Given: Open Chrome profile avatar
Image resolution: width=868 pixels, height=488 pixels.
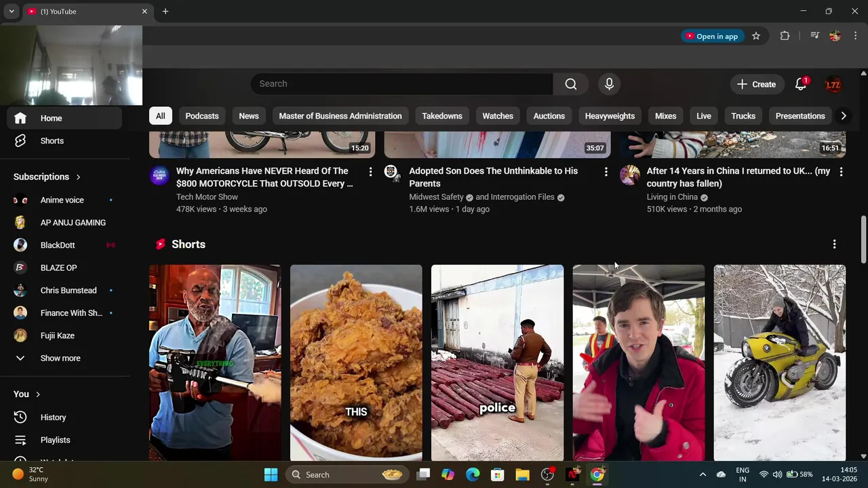Looking at the screenshot, I should click(x=835, y=36).
